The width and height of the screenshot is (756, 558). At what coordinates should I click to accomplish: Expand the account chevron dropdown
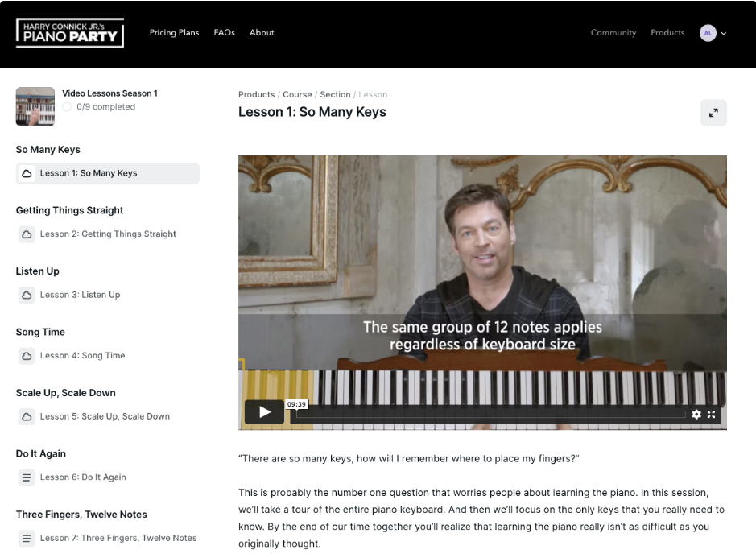pos(724,34)
